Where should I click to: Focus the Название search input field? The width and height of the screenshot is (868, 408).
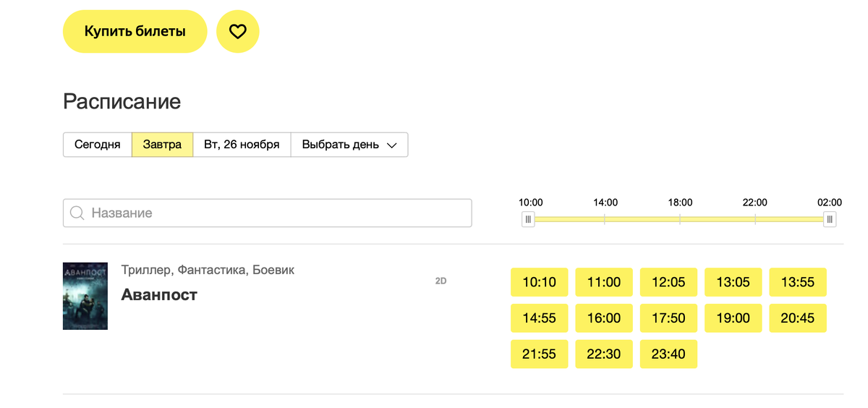[268, 213]
